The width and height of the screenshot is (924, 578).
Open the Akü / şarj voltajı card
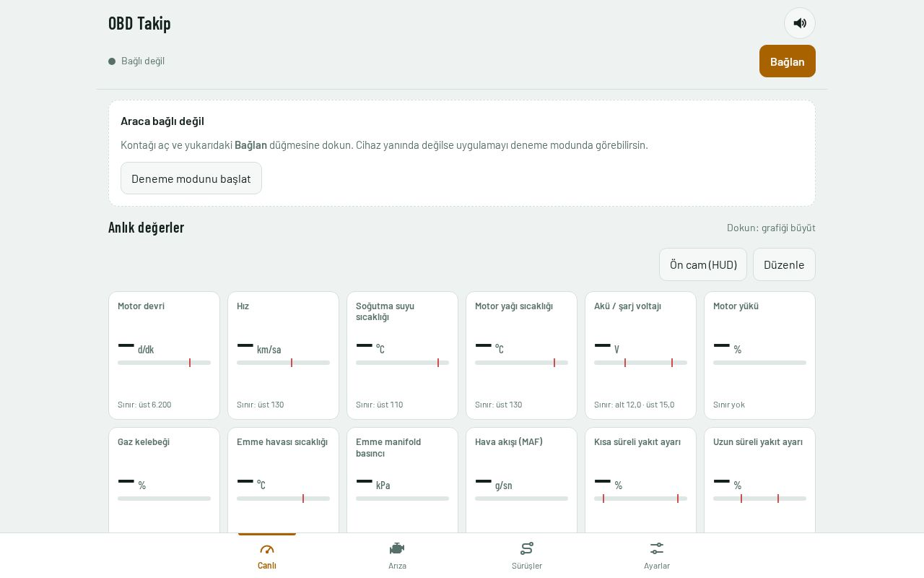pos(640,355)
